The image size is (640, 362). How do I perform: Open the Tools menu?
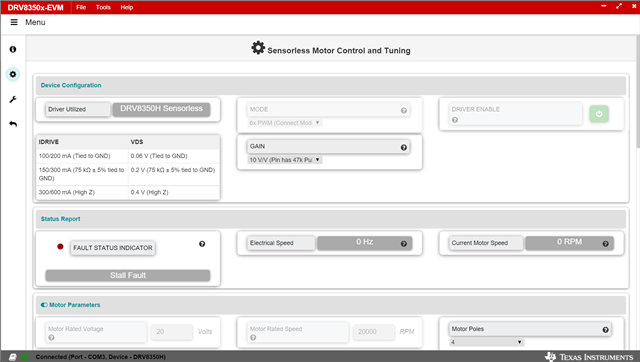[103, 7]
